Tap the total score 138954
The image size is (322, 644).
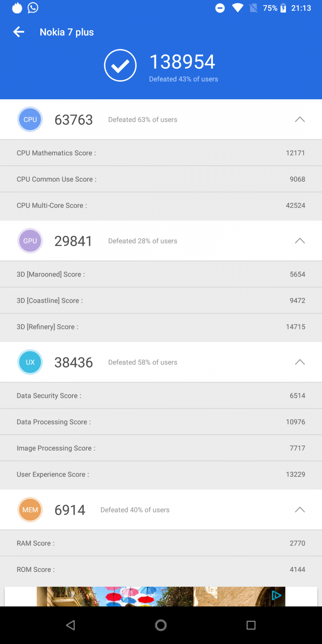coord(182,62)
